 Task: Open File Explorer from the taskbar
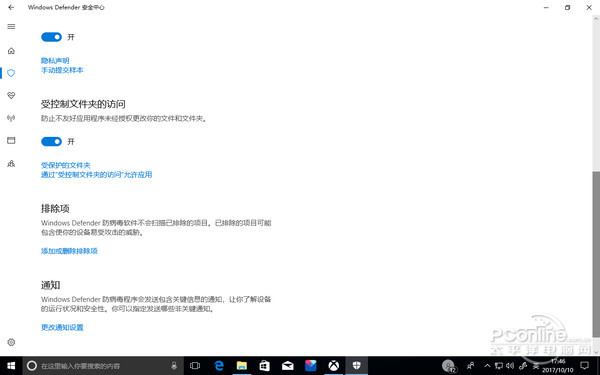pyautogui.click(x=241, y=366)
